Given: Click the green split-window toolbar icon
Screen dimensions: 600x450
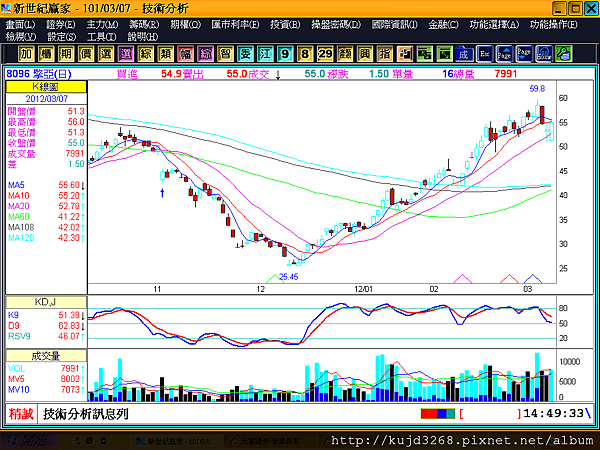Looking at the screenshot, I should (424, 54).
